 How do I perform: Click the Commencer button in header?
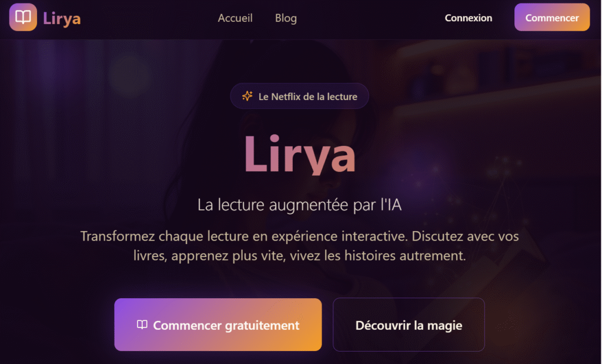click(552, 17)
